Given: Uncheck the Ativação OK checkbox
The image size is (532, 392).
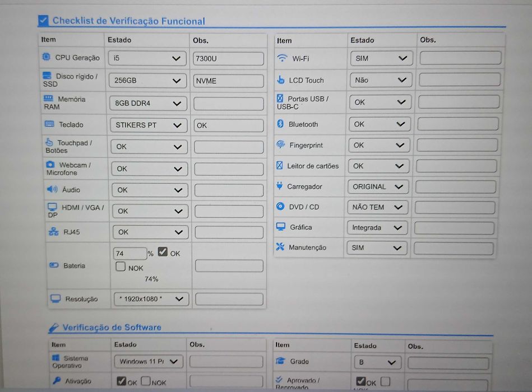Looking at the screenshot, I should 122,381.
